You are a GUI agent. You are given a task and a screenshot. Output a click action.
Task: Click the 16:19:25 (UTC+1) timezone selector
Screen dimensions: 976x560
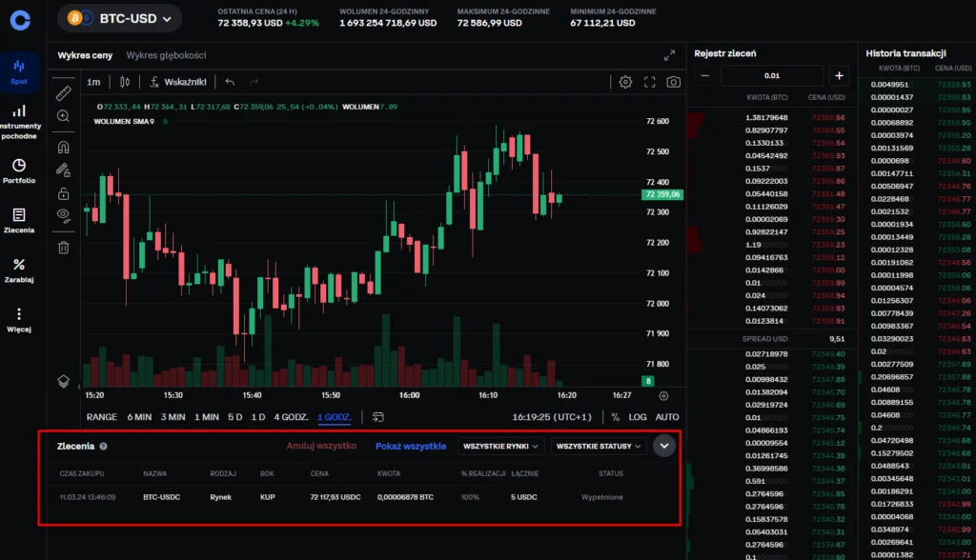tap(552, 417)
